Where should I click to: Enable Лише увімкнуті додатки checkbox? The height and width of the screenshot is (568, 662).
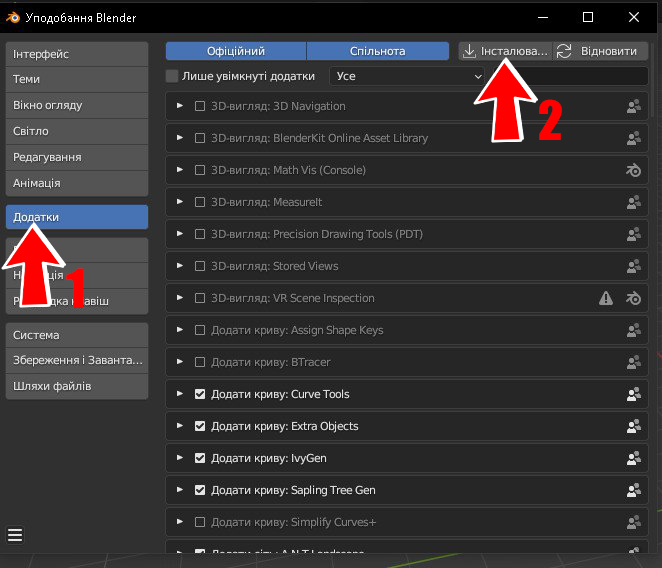pyautogui.click(x=172, y=76)
